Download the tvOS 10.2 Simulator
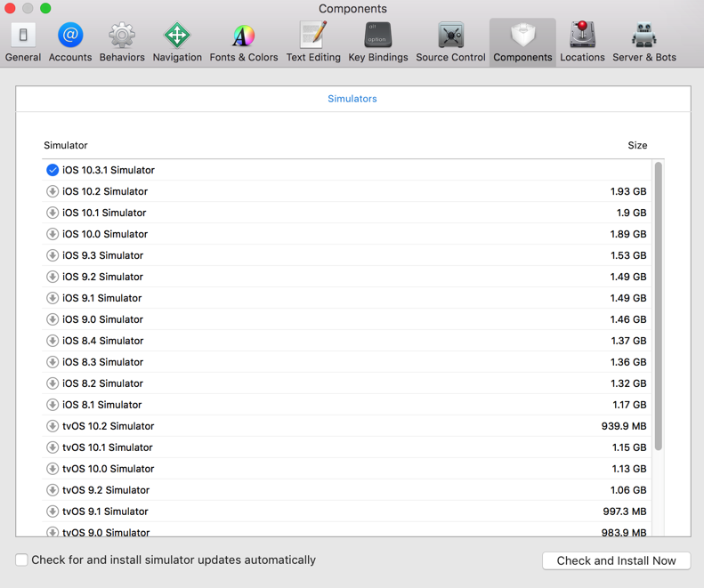The width and height of the screenshot is (704, 588). click(x=53, y=426)
